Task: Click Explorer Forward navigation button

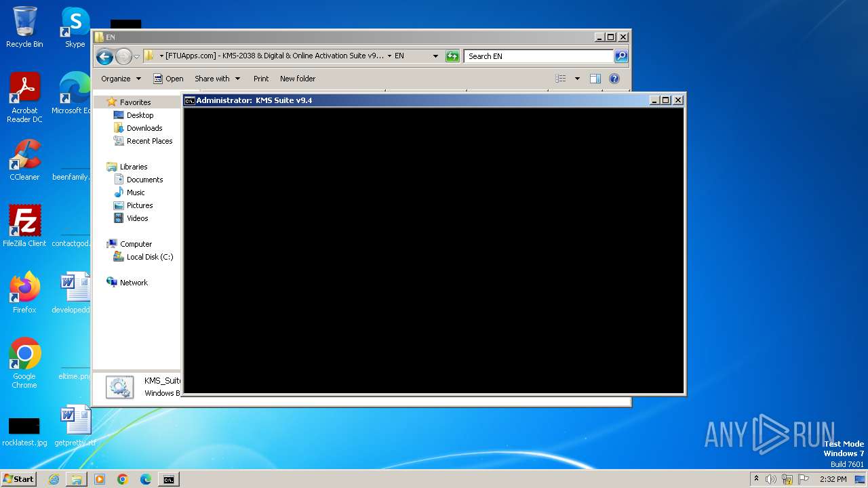Action: (123, 56)
